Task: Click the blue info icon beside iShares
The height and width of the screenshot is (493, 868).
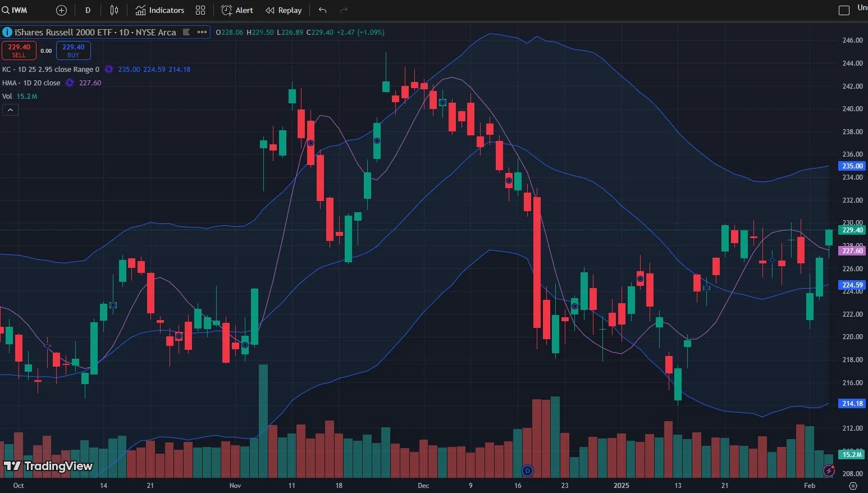Action: click(7, 32)
